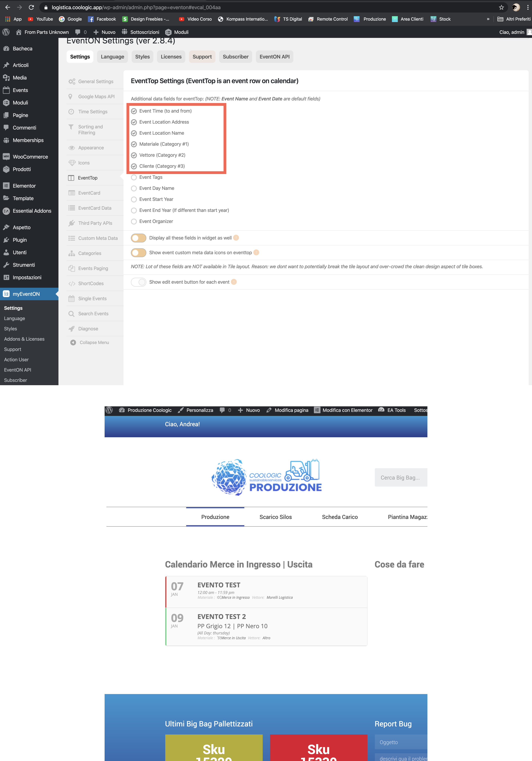
Task: Bookmark page with star icon
Action: (501, 7)
